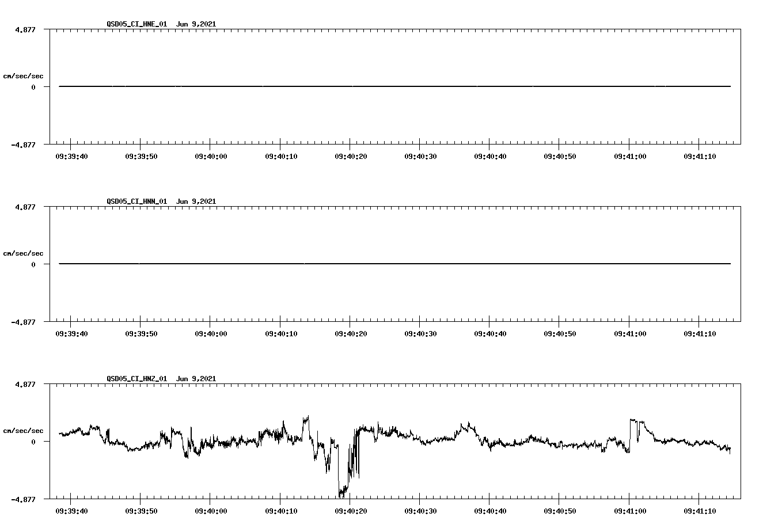The width and height of the screenshot is (782, 532).
Task: Click 09:40:30 time label under HNZ plot
Action: (420, 511)
